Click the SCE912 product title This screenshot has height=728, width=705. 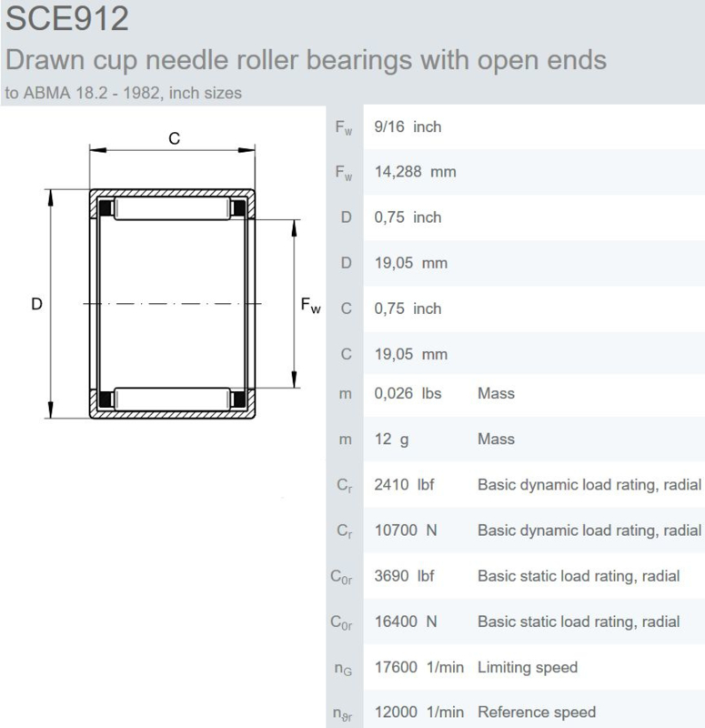(x=67, y=19)
